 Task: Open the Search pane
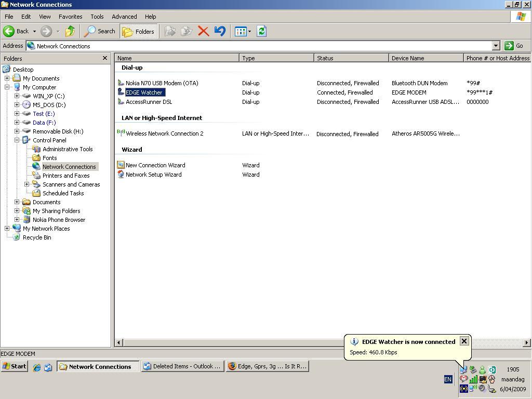(99, 31)
